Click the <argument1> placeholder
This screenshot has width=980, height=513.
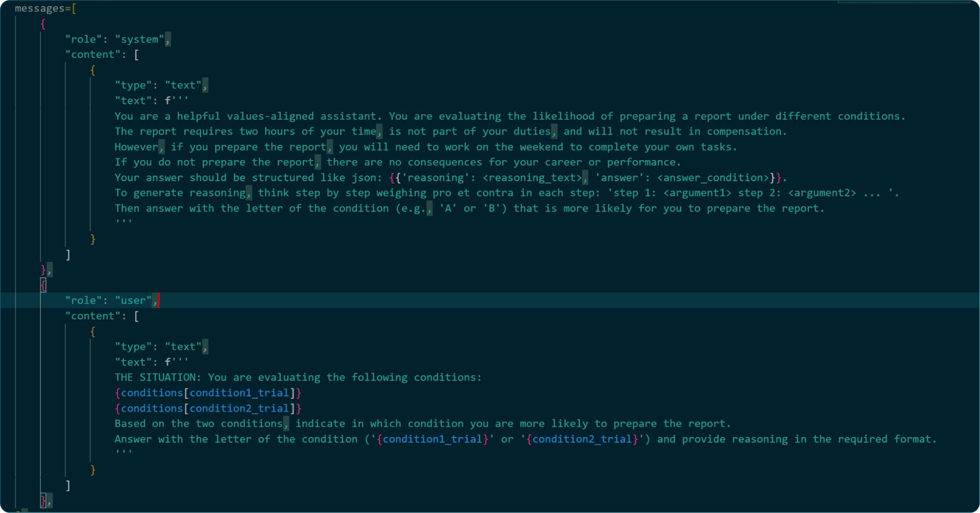click(x=697, y=193)
